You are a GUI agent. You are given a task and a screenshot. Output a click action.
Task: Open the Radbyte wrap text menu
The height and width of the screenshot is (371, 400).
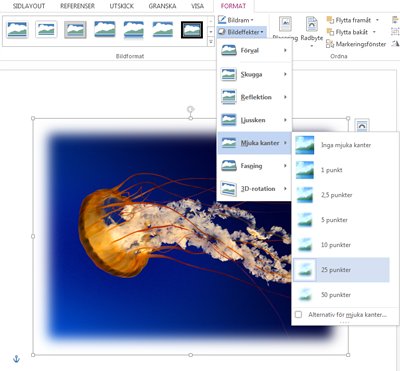point(312,32)
